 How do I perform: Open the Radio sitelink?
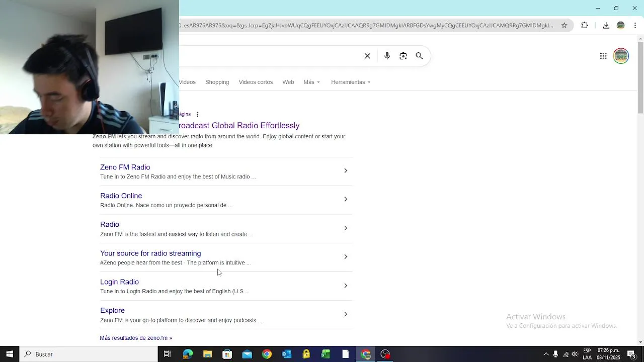pos(109,224)
